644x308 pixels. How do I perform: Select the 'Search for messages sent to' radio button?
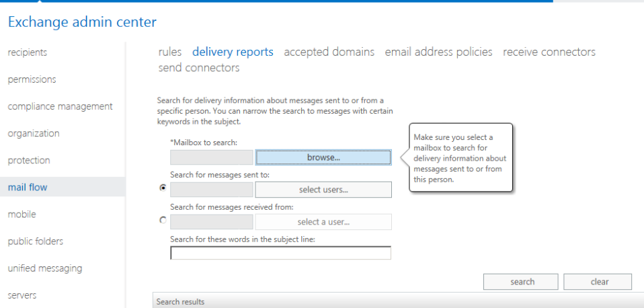click(x=163, y=188)
